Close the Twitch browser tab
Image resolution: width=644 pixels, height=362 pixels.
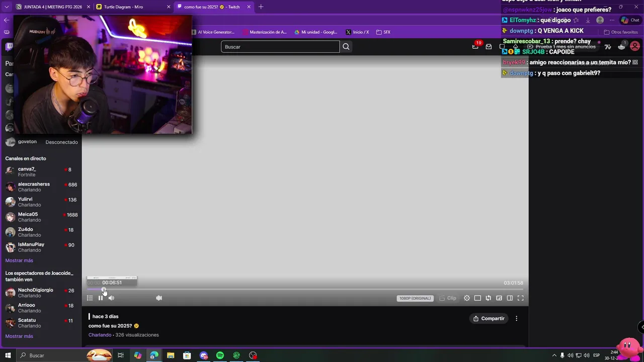tap(249, 7)
